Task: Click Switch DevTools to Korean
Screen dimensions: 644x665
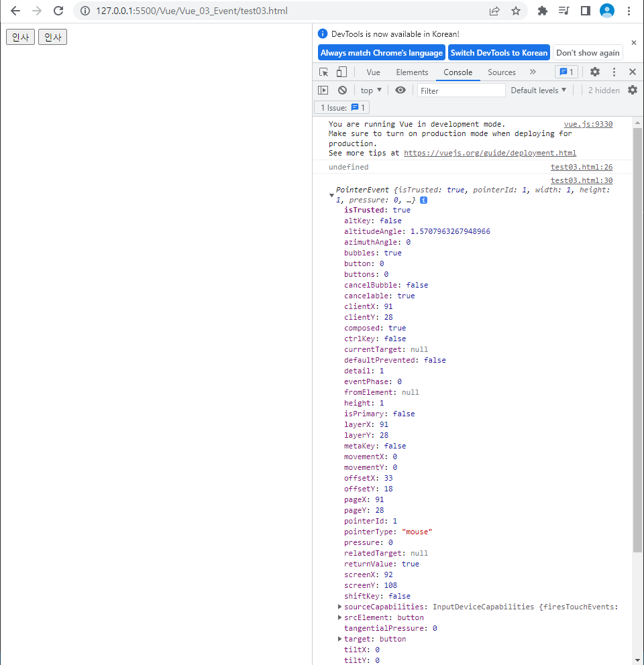Action: click(499, 52)
